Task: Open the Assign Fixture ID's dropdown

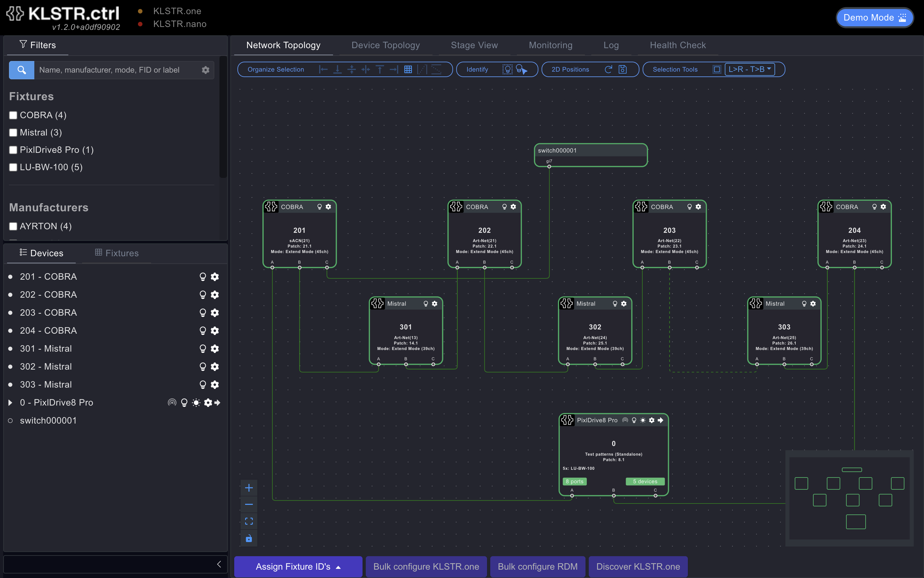Action: (298, 566)
